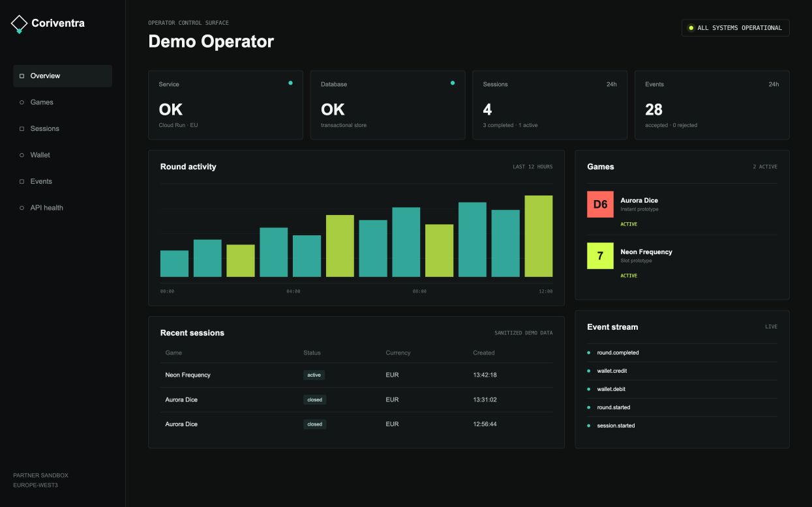812x507 pixels.
Task: Click the closed badge in the 13:31:02 row
Action: (x=314, y=399)
